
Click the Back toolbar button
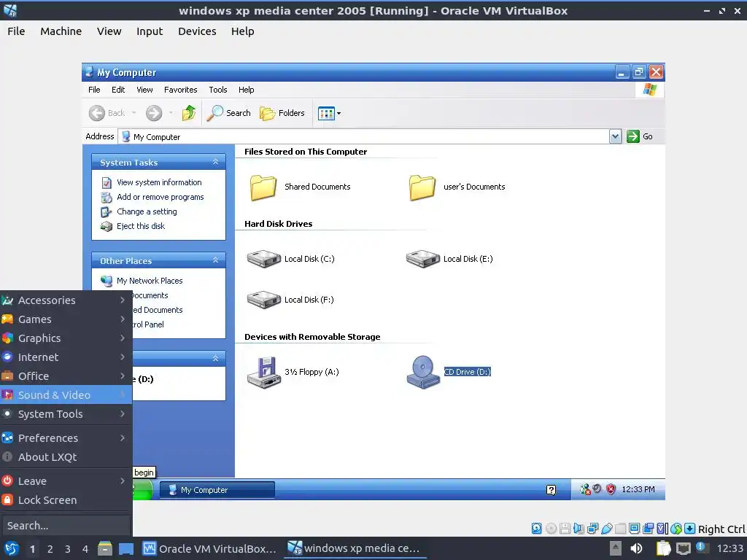107,113
